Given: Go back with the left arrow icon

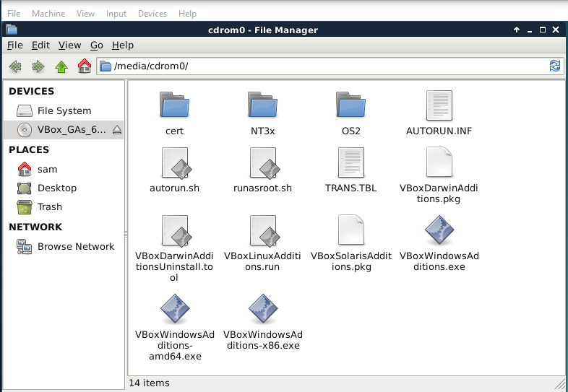Looking at the screenshot, I should pyautogui.click(x=15, y=66).
